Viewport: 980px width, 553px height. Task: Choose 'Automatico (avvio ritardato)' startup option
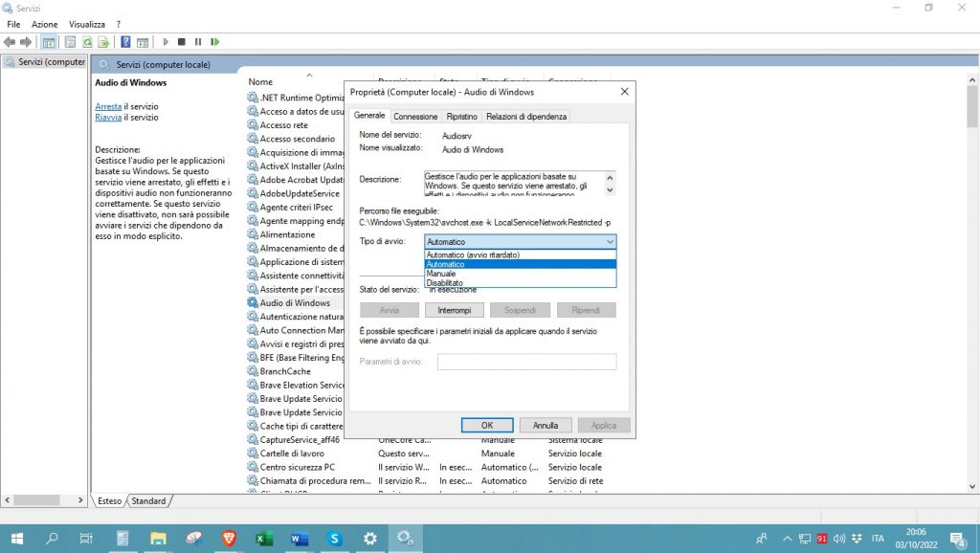point(471,254)
